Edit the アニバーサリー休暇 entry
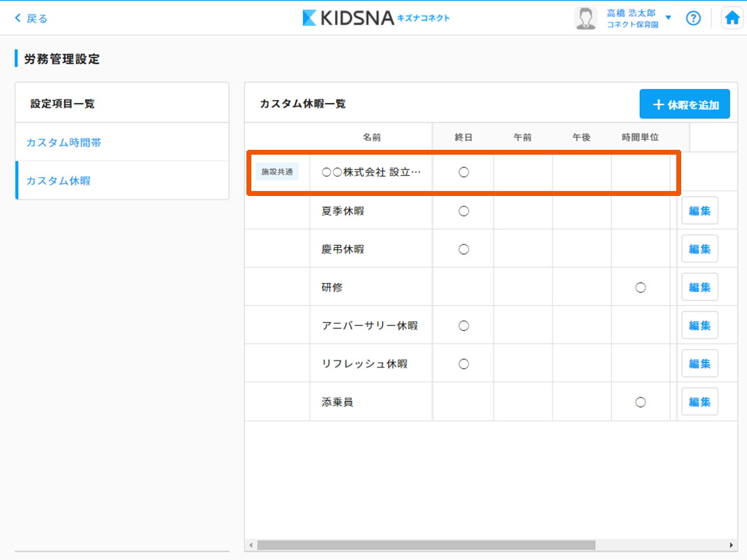Screen dimensions: 747x560 pyautogui.click(x=699, y=325)
